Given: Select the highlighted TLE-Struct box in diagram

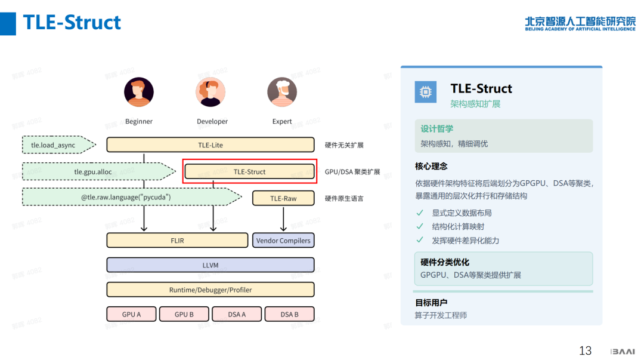Looking at the screenshot, I should (x=250, y=171).
